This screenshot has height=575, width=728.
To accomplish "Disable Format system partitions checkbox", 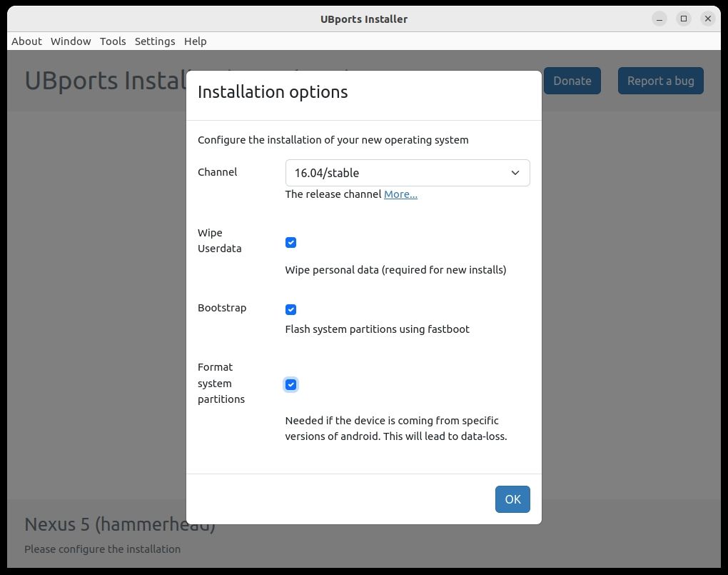I will pos(290,385).
